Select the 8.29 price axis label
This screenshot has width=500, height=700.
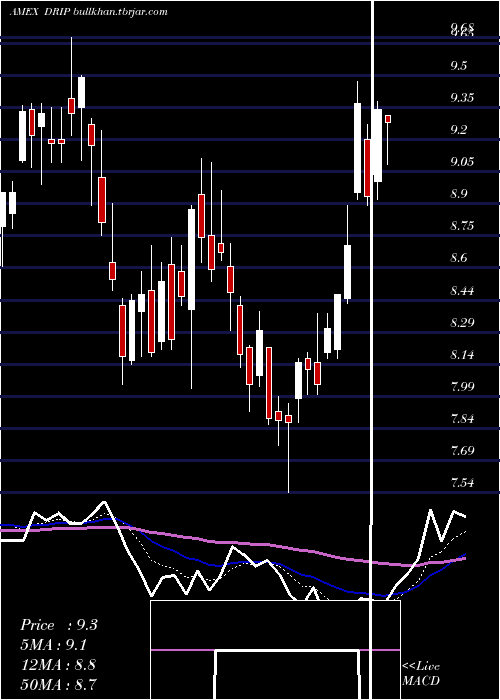coord(462,323)
